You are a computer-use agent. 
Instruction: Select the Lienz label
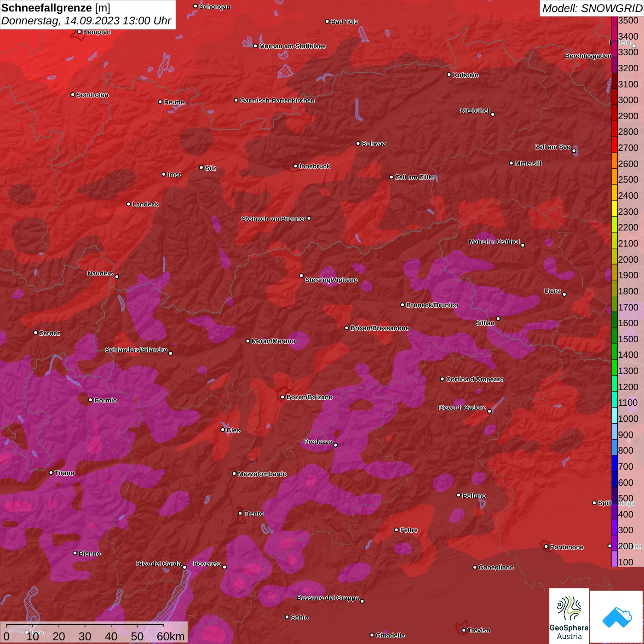point(552,291)
